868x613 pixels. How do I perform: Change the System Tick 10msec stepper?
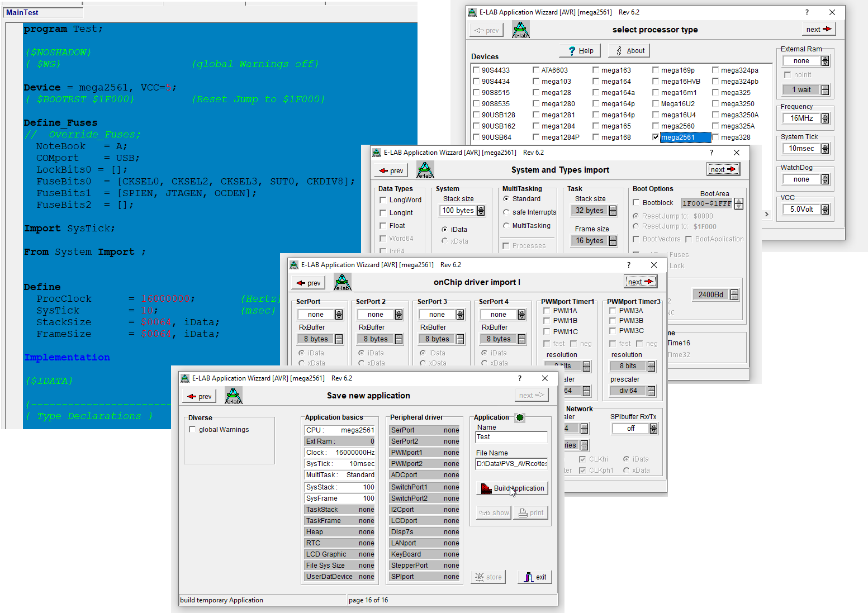pyautogui.click(x=825, y=149)
